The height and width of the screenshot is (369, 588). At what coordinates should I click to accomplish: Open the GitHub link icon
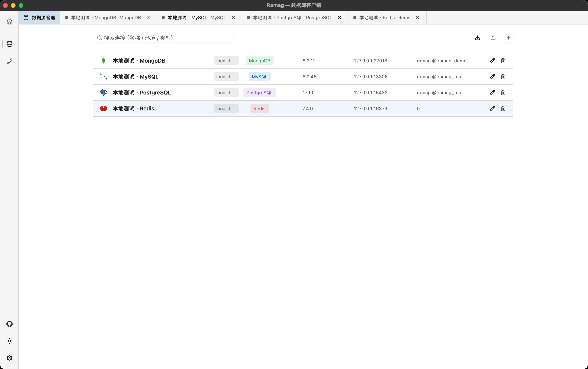point(9,324)
